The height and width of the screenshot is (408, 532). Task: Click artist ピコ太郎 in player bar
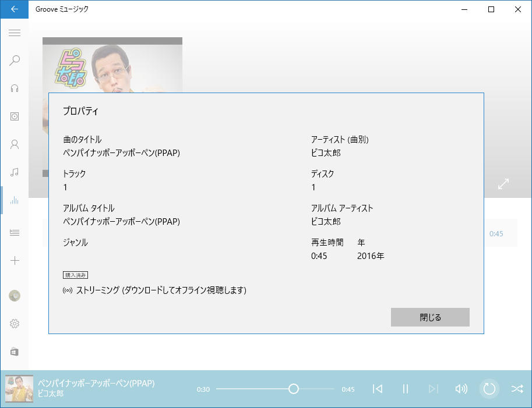click(51, 393)
